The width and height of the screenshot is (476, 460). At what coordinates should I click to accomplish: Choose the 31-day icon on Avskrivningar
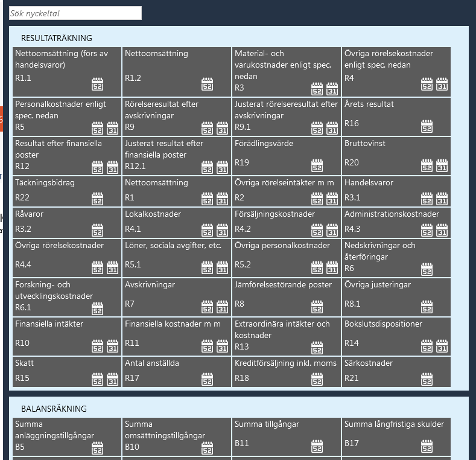point(222,307)
